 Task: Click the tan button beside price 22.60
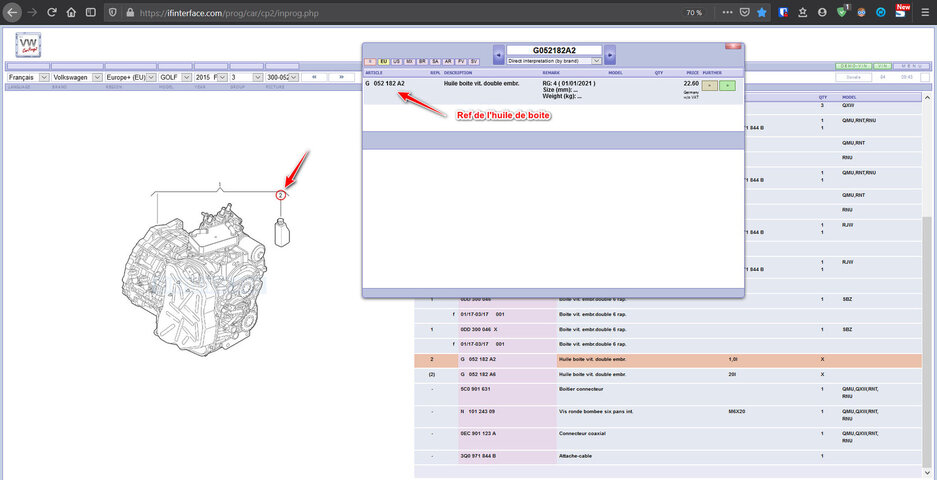[x=709, y=85]
